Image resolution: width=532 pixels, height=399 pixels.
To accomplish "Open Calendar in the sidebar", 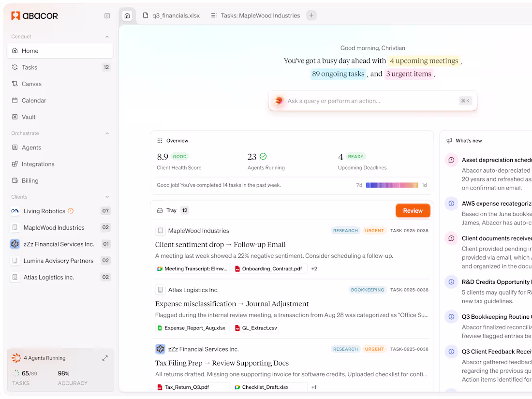I will click(60, 101).
